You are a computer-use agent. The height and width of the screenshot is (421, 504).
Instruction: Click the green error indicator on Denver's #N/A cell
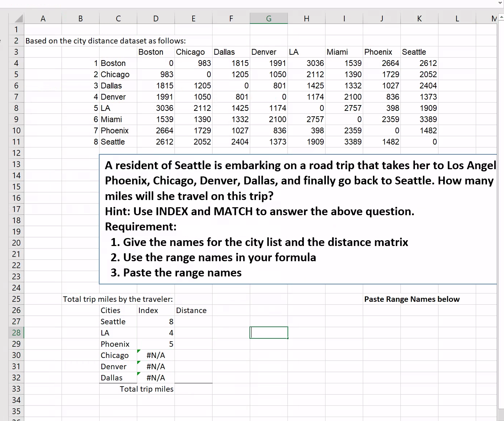coord(139,362)
